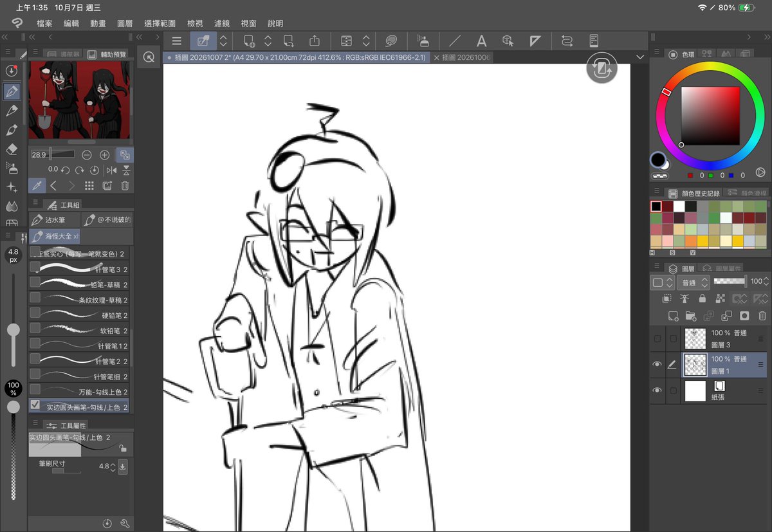Uncheck the 实边圆头画笔-勾线/上色 2 checkbox
Screen dimensions: 772x532
[x=35, y=405]
